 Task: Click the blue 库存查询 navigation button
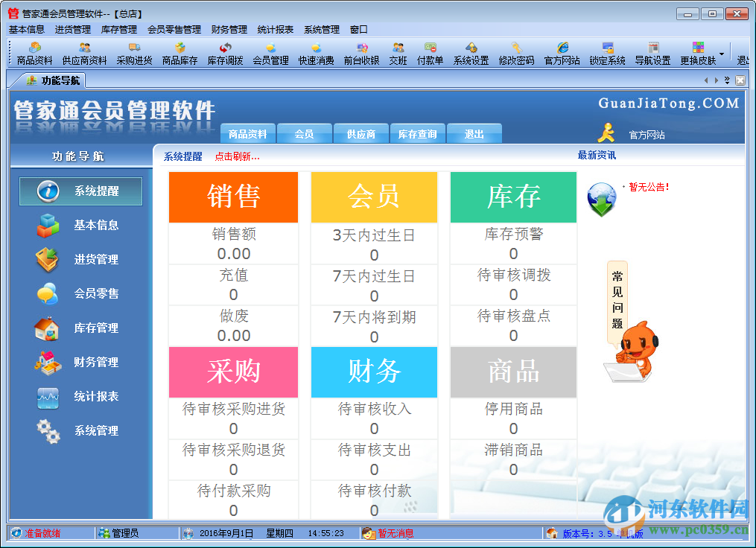pyautogui.click(x=419, y=134)
